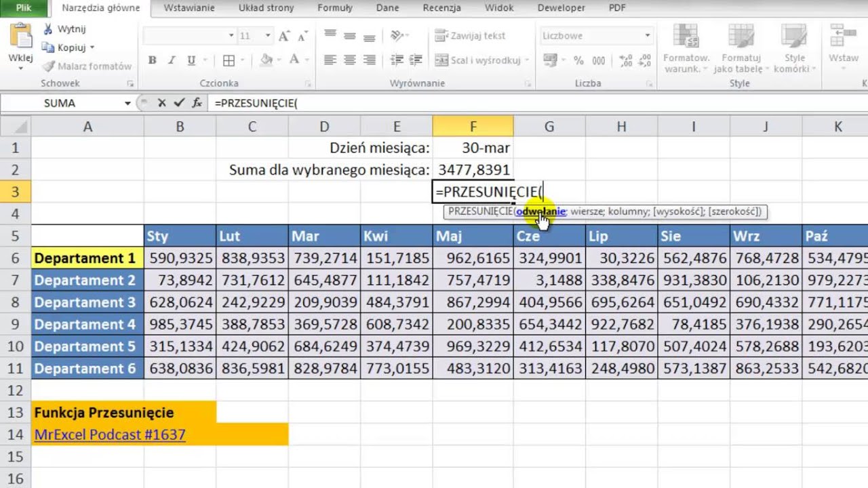This screenshot has height=488, width=868.
Task: Switch to the Deweloper tab
Action: [561, 8]
